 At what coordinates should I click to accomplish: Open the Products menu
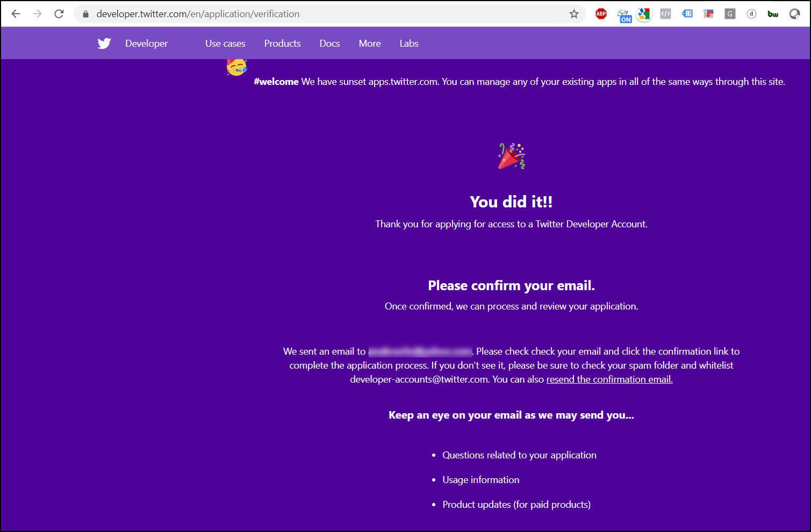point(282,44)
